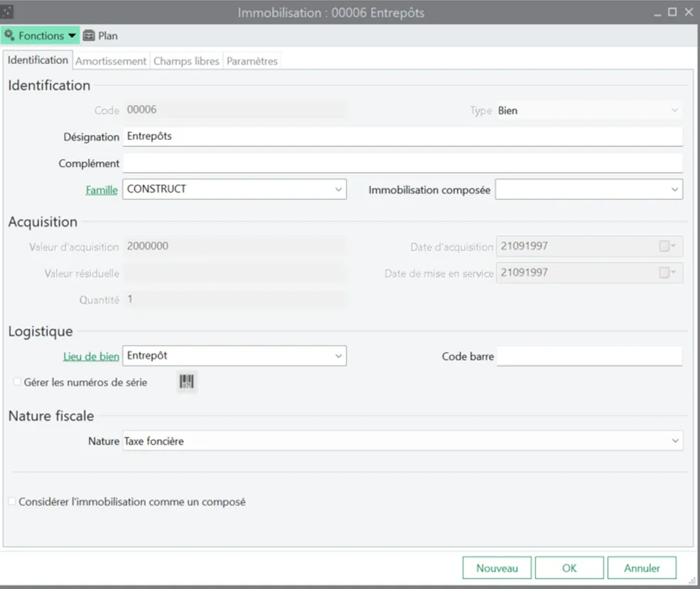
Task: Follow the Lieu de bien link
Action: [x=91, y=357]
